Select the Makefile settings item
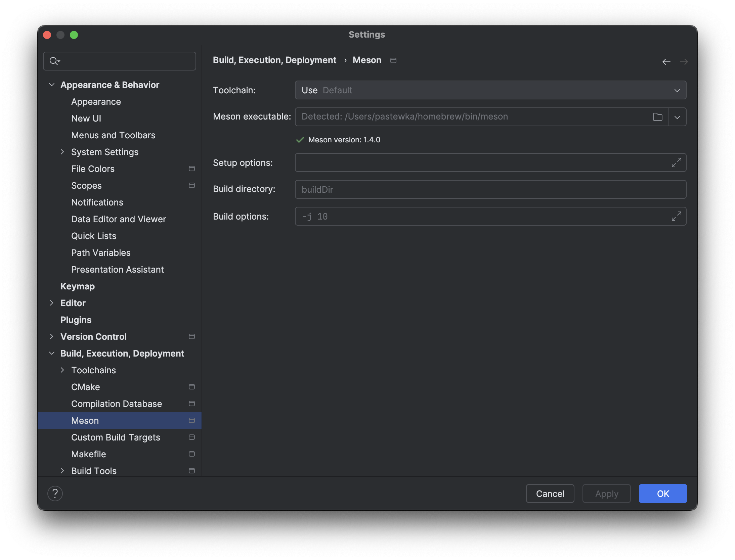Viewport: 735px width, 560px height. [x=89, y=454]
